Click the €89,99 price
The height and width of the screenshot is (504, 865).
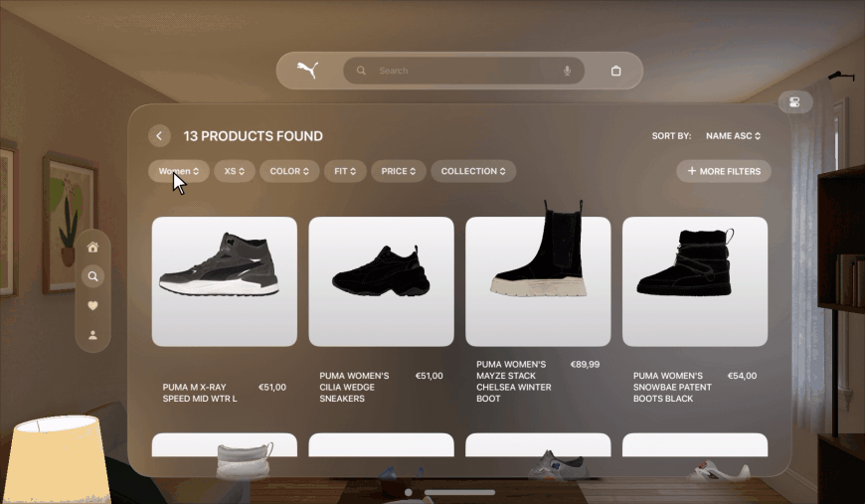pos(585,365)
